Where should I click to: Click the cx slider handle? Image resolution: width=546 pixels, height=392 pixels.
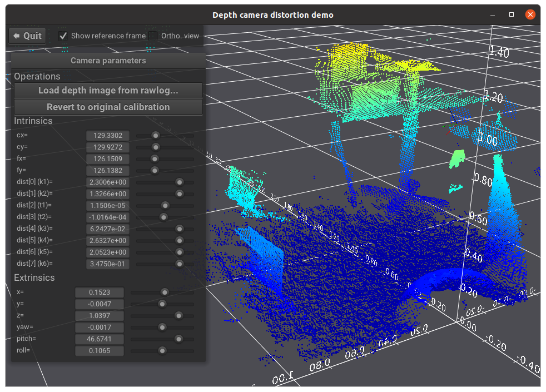click(155, 135)
